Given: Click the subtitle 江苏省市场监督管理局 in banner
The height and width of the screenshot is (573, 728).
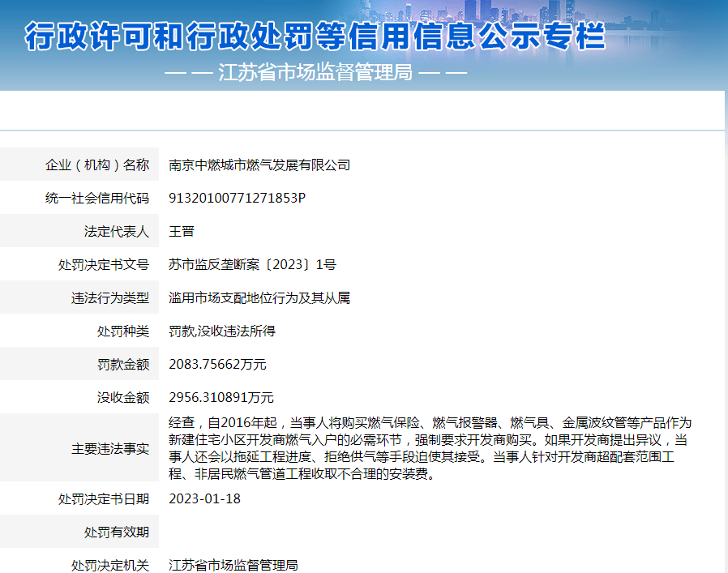Looking at the screenshot, I should coord(315,72).
